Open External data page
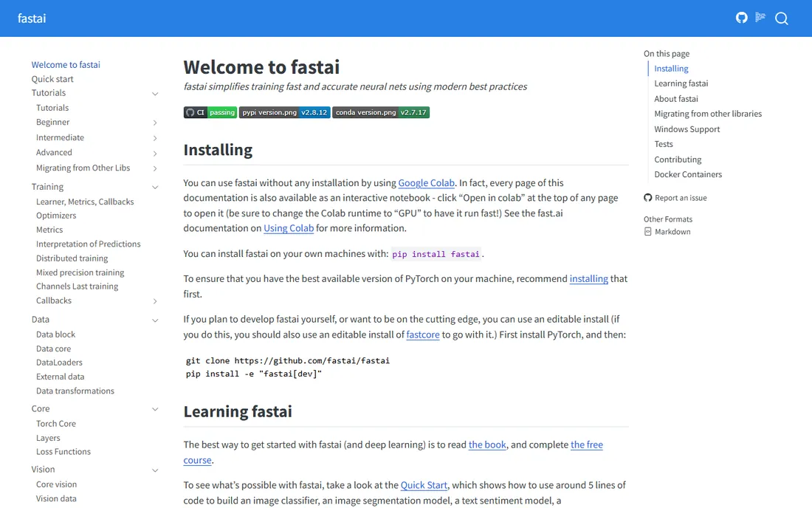 pos(60,377)
